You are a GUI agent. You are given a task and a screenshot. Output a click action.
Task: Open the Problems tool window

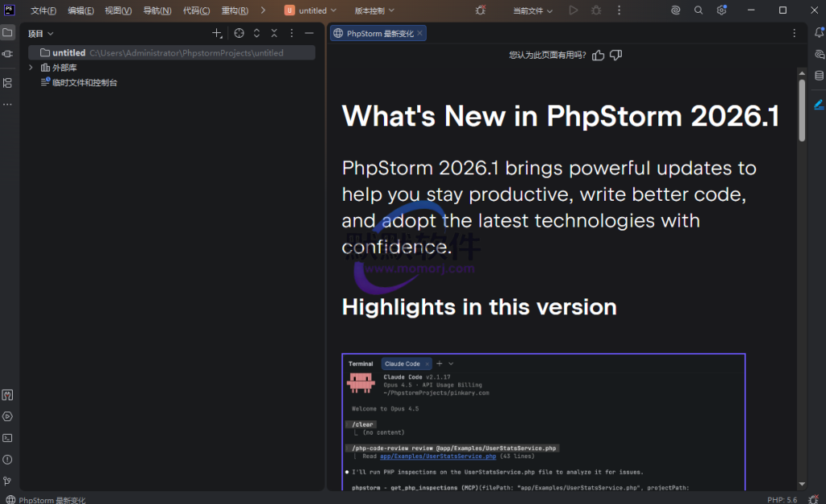pos(7,460)
